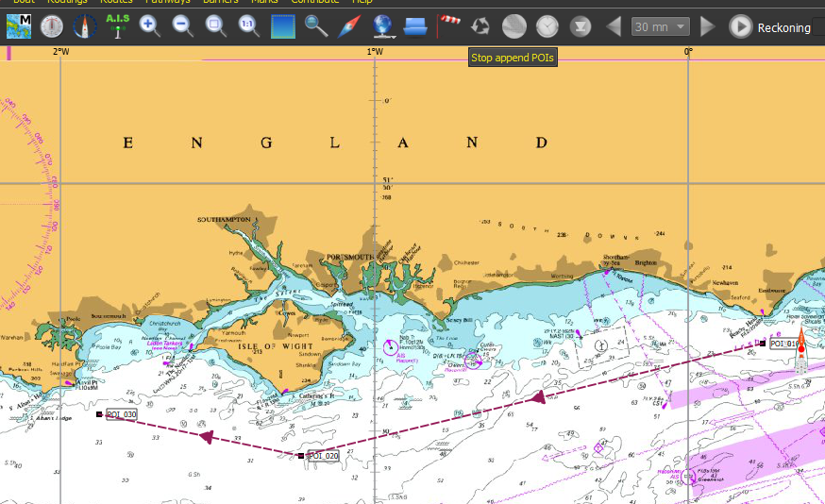825x504 pixels.
Task: Click the chart map icon in toolbar
Action: 19,25
